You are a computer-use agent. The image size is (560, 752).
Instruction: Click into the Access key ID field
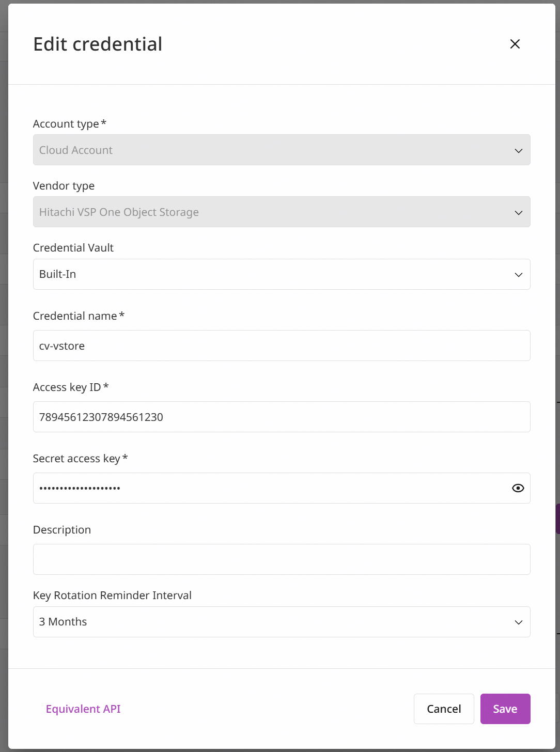pyautogui.click(x=282, y=417)
